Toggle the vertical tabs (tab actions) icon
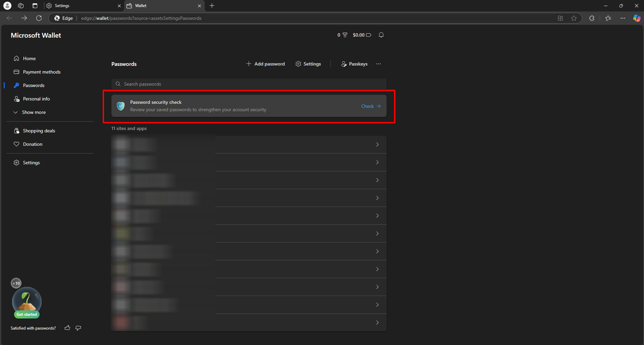 coord(35,6)
